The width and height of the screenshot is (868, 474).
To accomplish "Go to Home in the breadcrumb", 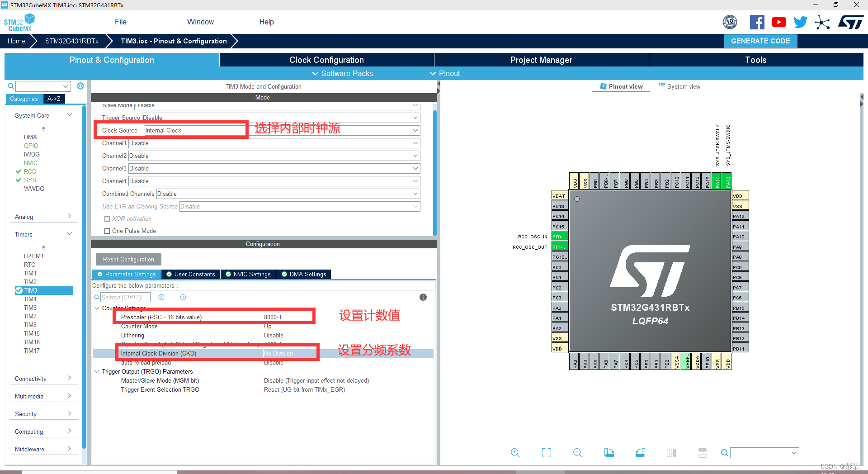I will click(16, 41).
